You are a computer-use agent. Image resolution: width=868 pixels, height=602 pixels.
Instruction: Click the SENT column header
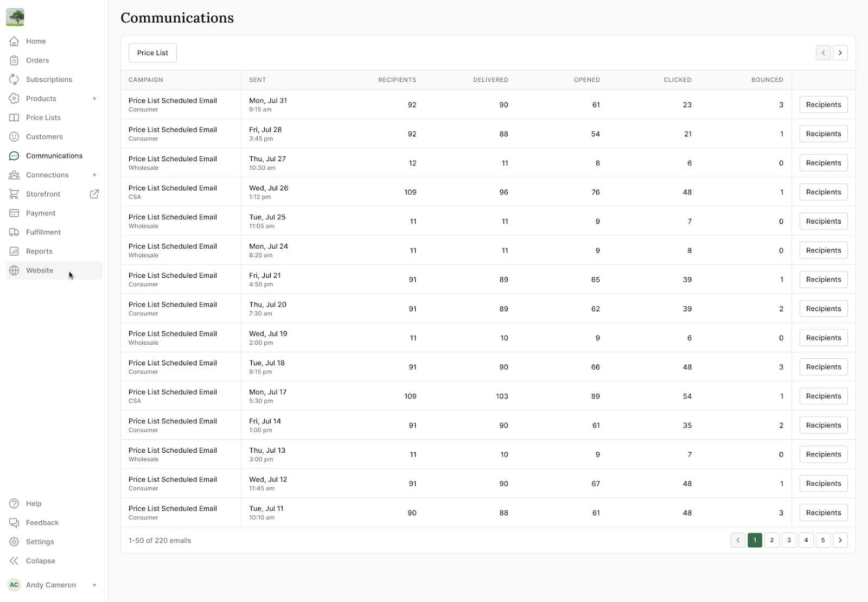258,80
